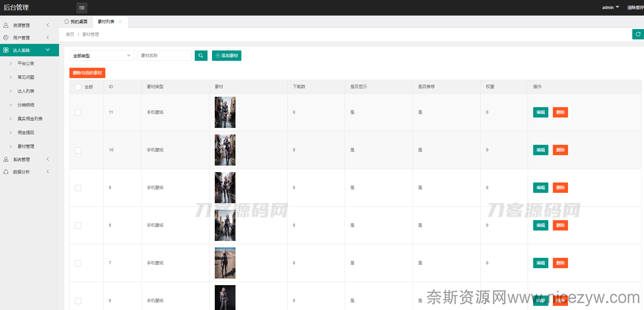Expand the 数据分析 menu chevron
The image size is (644, 310).
point(48,171)
